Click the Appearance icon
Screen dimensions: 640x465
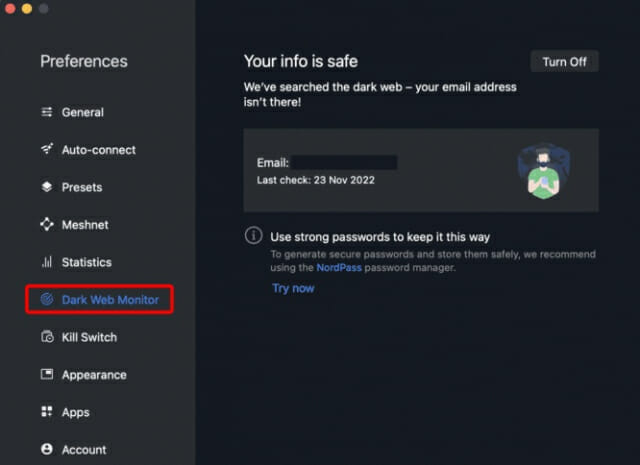pyautogui.click(x=46, y=375)
